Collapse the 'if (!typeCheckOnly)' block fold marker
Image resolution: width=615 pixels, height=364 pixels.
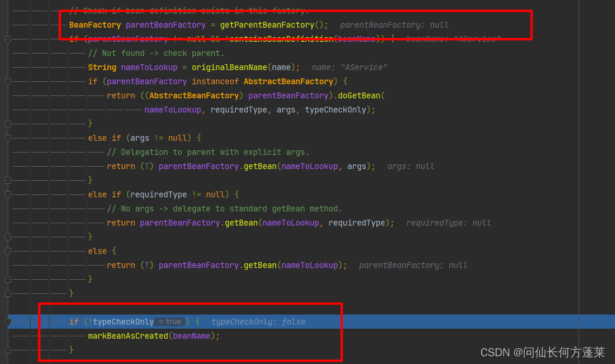[x=8, y=322]
